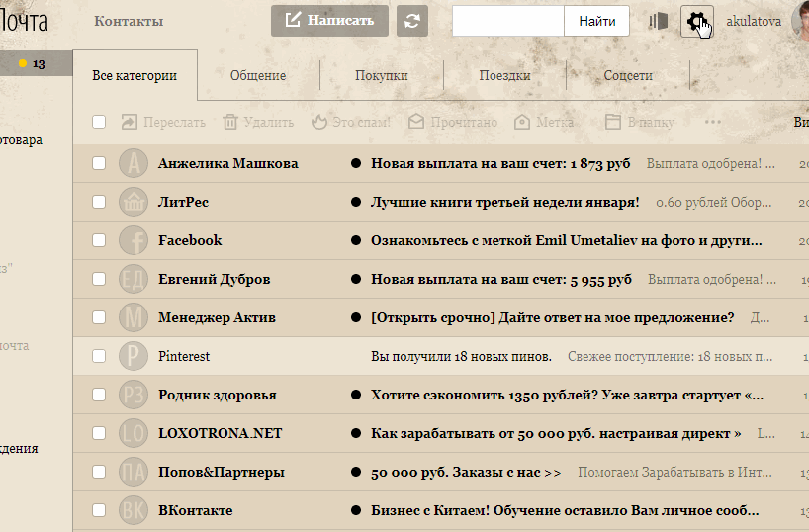Check the Анжелика Машкова message checkbox
809x532 pixels.
point(99,163)
